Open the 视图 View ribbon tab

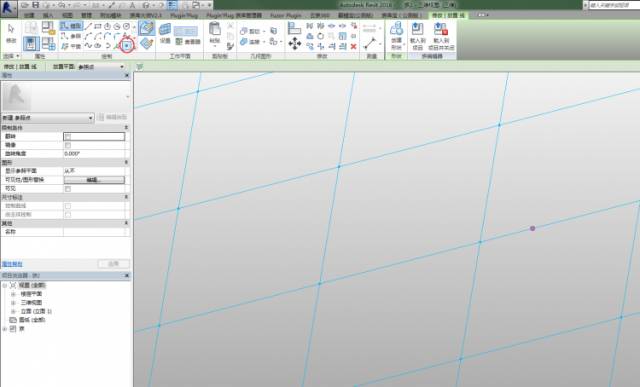coord(67,15)
